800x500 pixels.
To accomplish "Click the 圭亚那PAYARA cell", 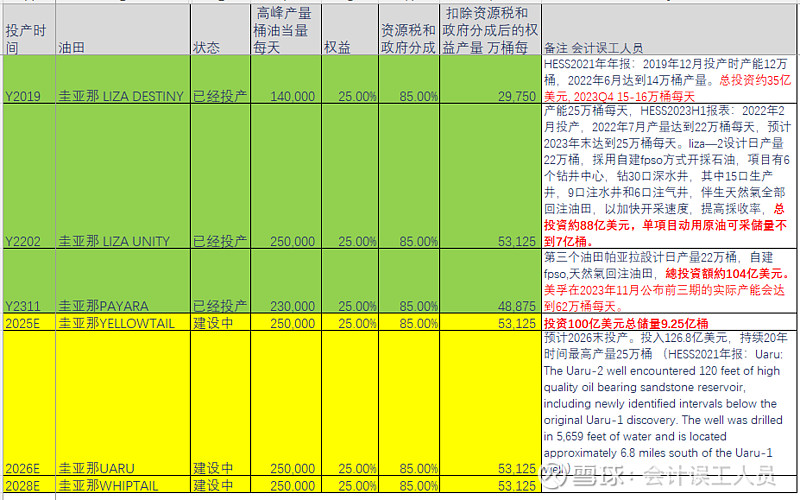I will 123,281.
